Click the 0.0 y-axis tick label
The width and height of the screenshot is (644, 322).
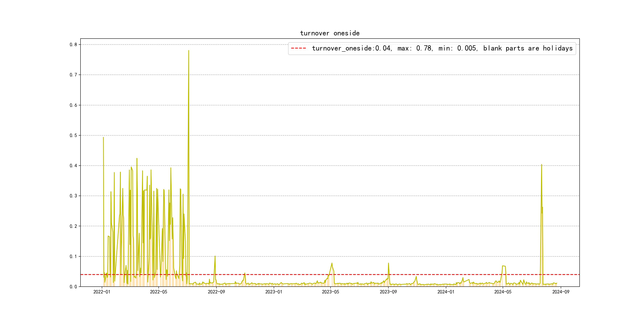pyautogui.click(x=73, y=286)
